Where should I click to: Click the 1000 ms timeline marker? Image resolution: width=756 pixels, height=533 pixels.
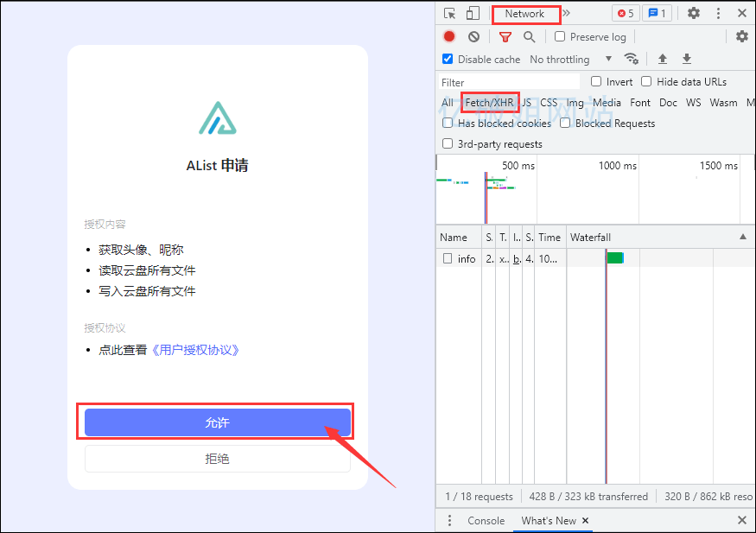618,166
